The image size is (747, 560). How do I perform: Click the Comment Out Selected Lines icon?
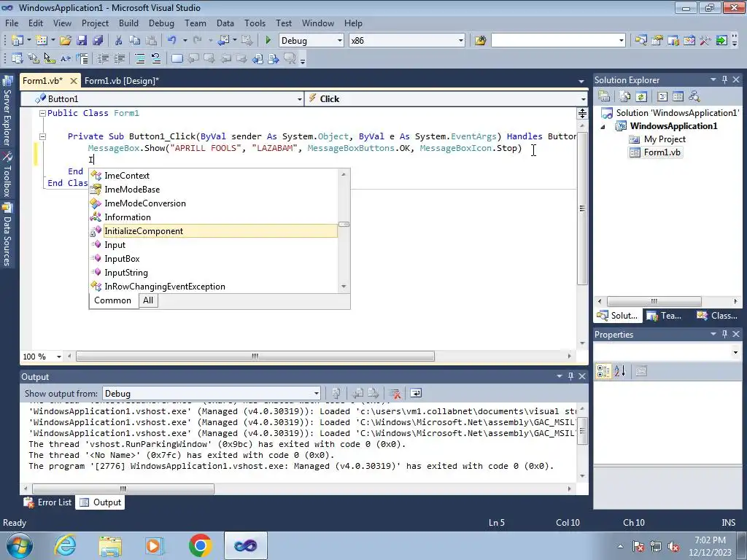[x=140, y=58]
